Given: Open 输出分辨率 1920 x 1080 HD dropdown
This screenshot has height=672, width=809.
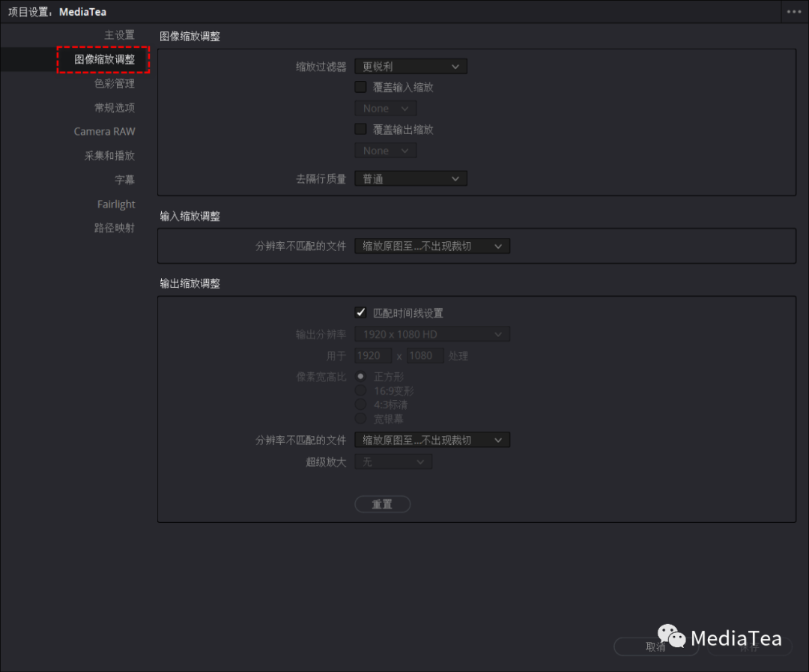Looking at the screenshot, I should [432, 334].
